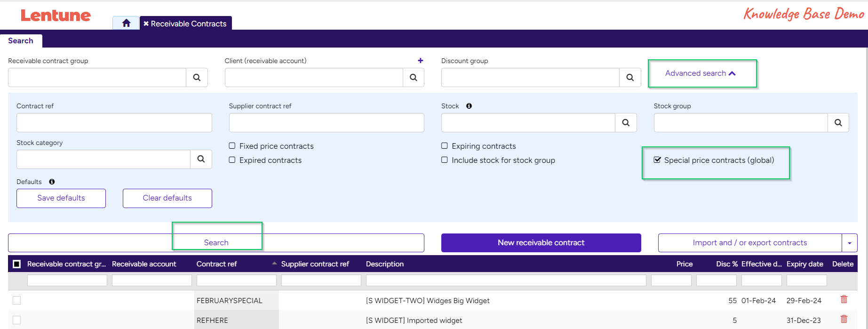Toggle Fixed price contracts checkbox
The image size is (868, 329).
point(232,146)
